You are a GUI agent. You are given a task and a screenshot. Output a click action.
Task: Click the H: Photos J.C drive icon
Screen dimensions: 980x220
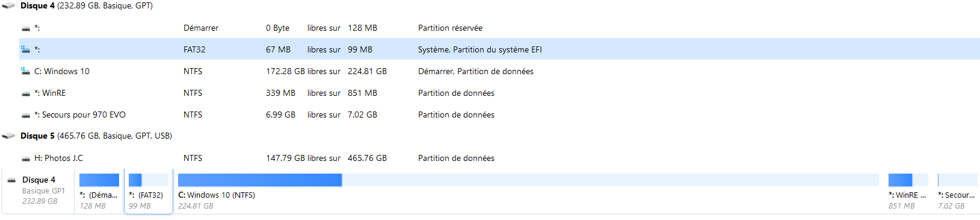click(26, 159)
